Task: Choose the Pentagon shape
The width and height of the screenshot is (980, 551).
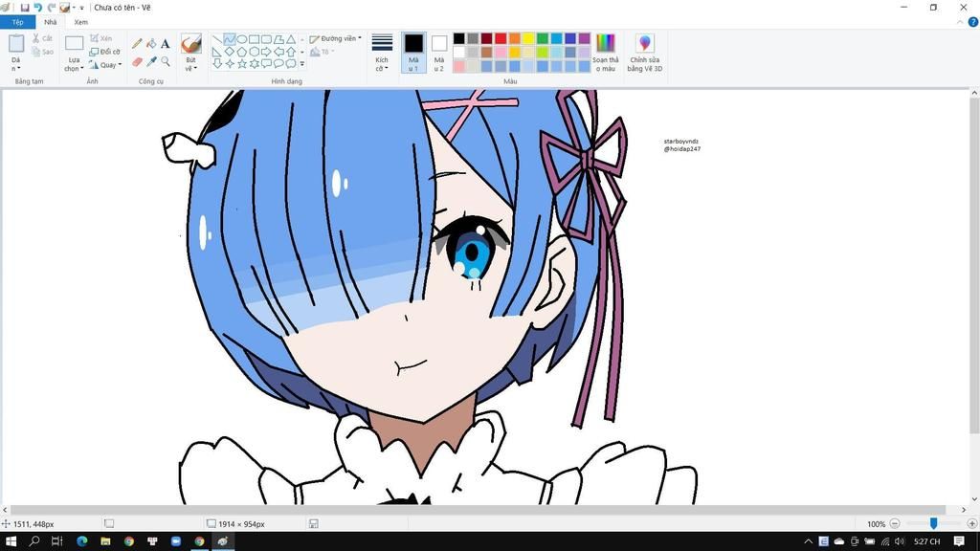Action: click(x=242, y=52)
